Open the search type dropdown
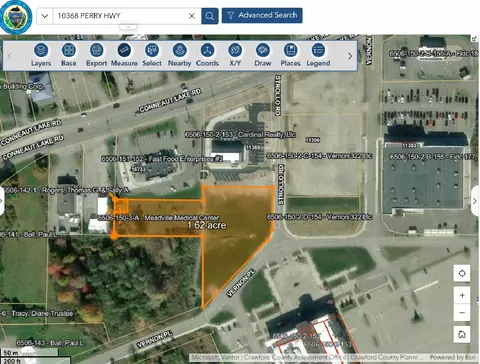480x364 pixels. [x=45, y=16]
